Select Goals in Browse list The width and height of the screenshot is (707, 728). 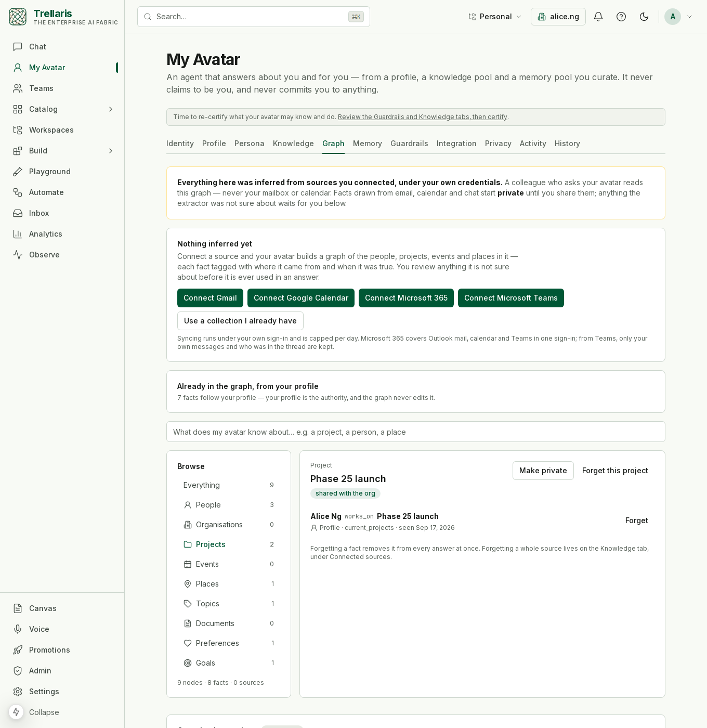pos(229,663)
